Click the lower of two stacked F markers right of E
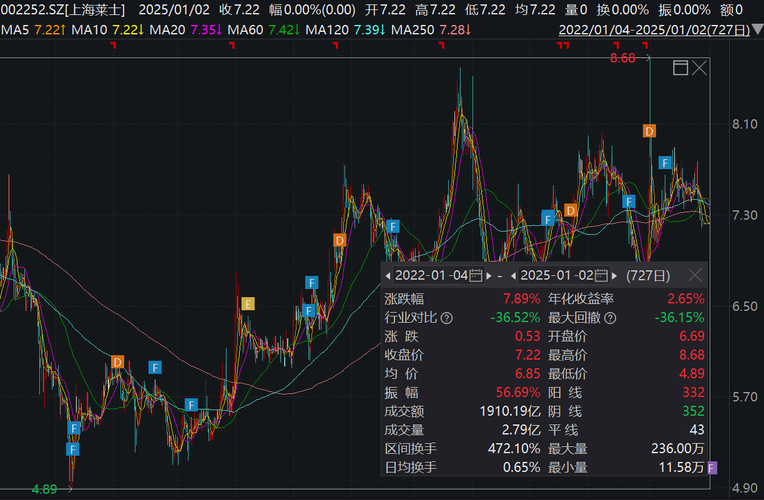The width and height of the screenshot is (764, 500). pos(308,310)
